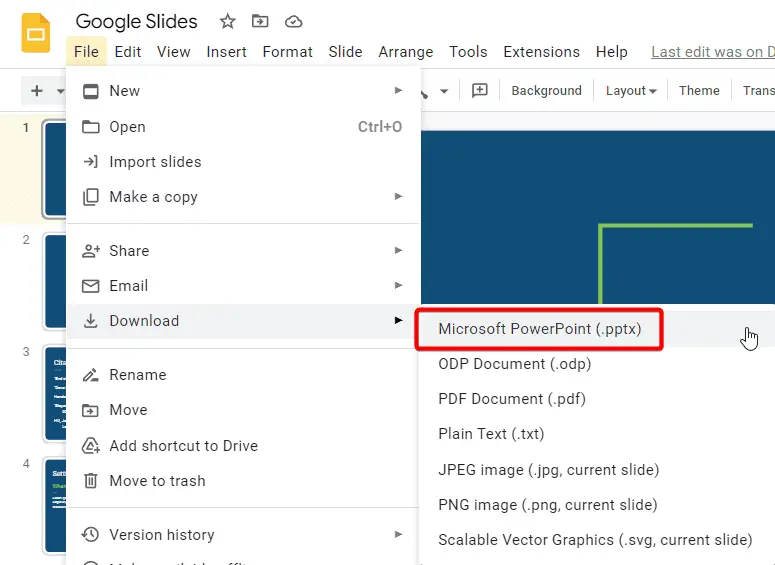This screenshot has width=775, height=565.
Task: Click the add comment toolbar icon
Action: pos(479,90)
